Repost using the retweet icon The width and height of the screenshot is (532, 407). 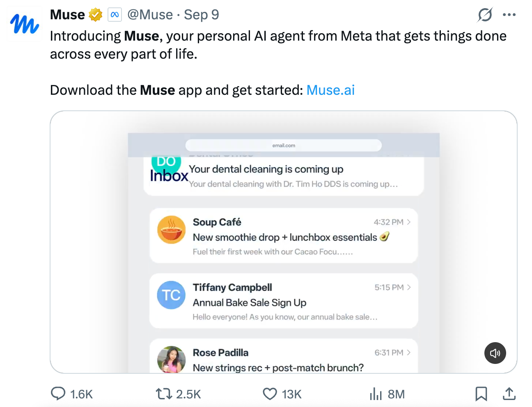pyautogui.click(x=164, y=394)
